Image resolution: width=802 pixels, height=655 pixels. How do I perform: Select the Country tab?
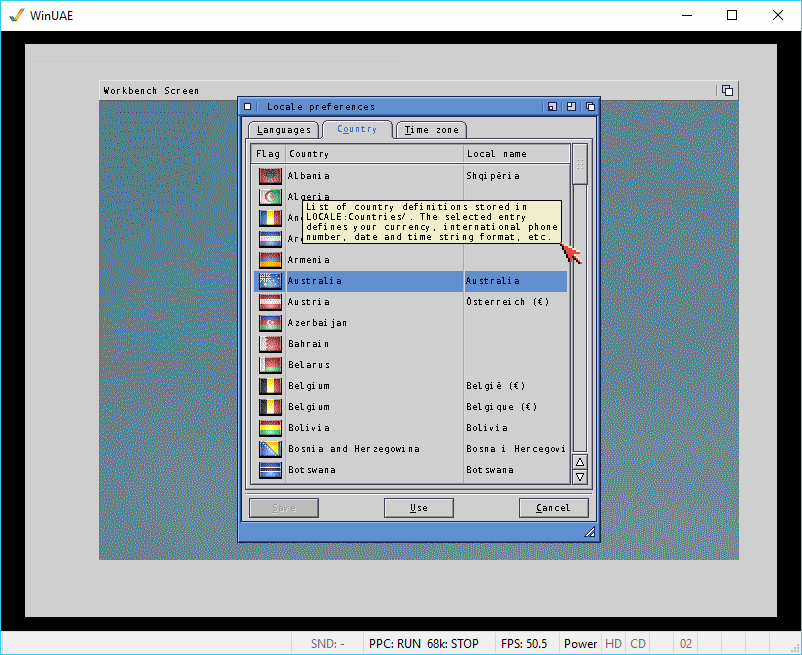(x=357, y=129)
